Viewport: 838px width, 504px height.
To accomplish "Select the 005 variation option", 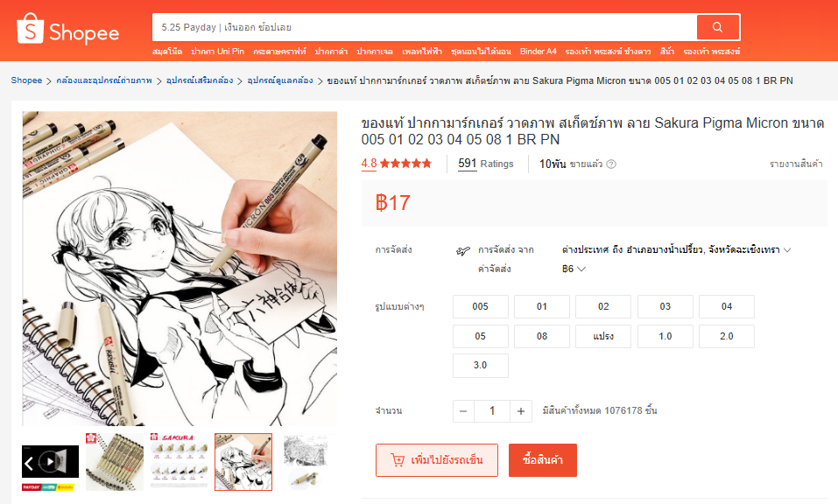I will click(x=481, y=306).
